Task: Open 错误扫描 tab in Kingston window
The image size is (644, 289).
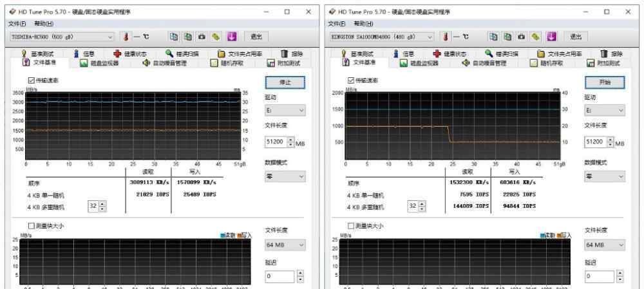Action: point(502,54)
